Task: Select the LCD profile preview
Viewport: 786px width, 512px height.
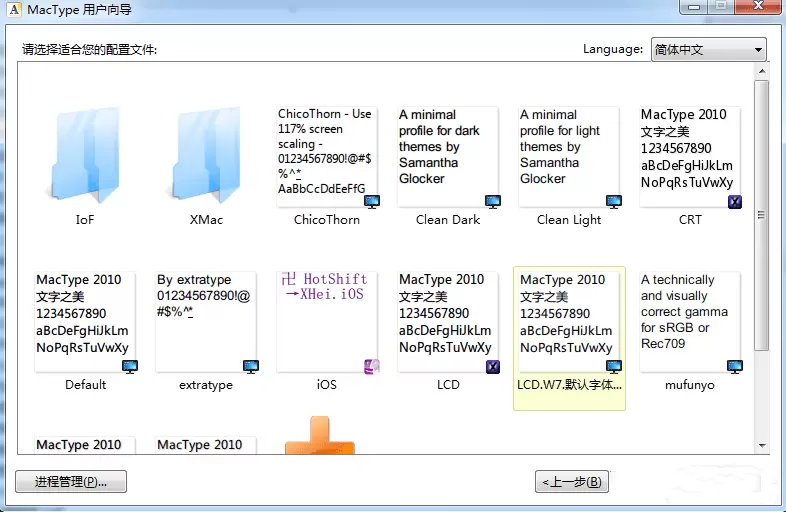Action: click(448, 322)
